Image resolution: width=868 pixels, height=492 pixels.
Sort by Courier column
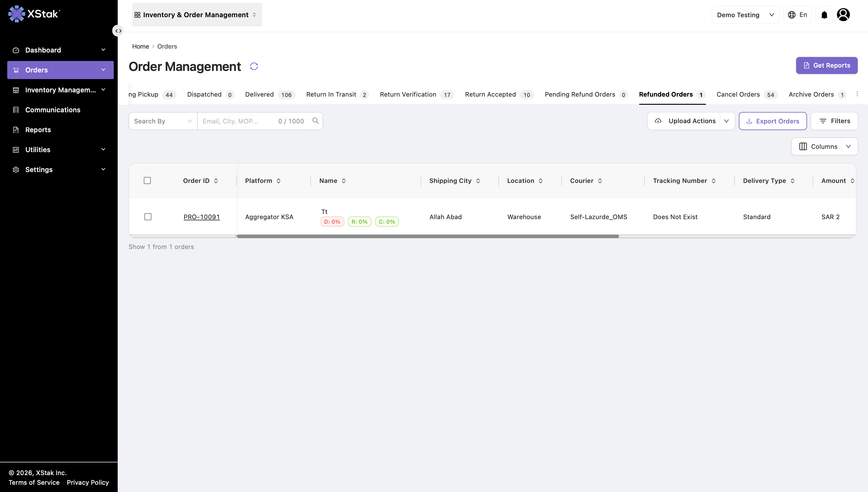(x=600, y=181)
